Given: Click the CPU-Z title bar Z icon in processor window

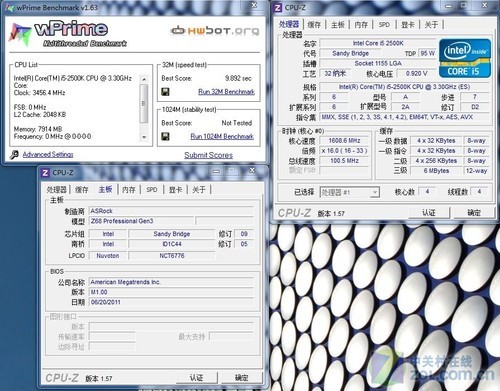Looking at the screenshot, I should click(x=278, y=7).
